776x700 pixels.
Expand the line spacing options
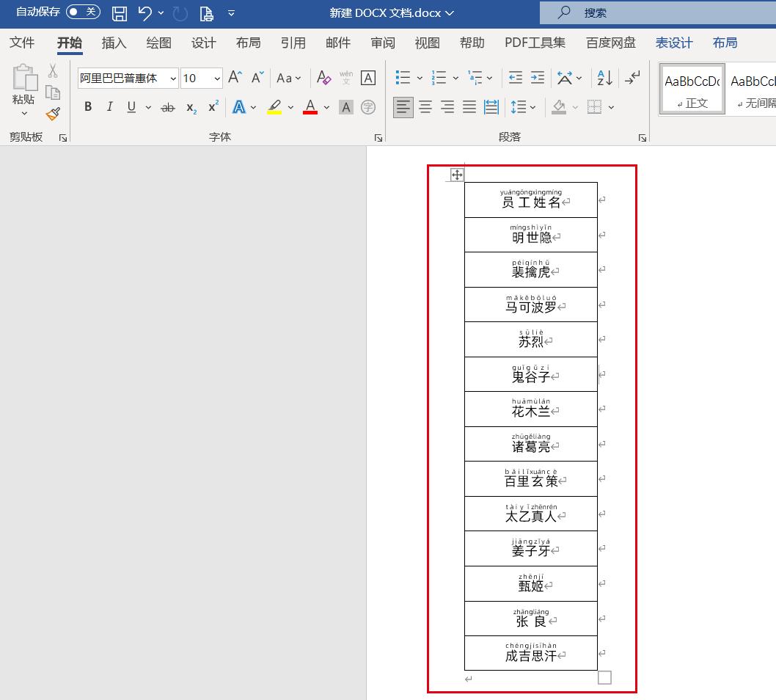(x=533, y=107)
